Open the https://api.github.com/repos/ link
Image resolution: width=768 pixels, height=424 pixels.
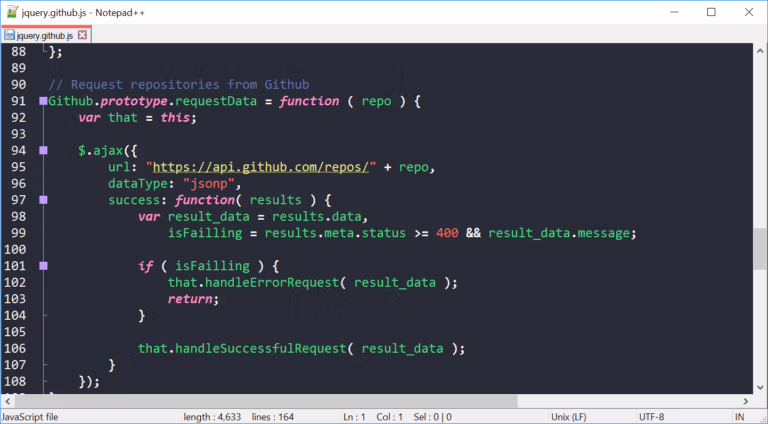(x=261, y=167)
